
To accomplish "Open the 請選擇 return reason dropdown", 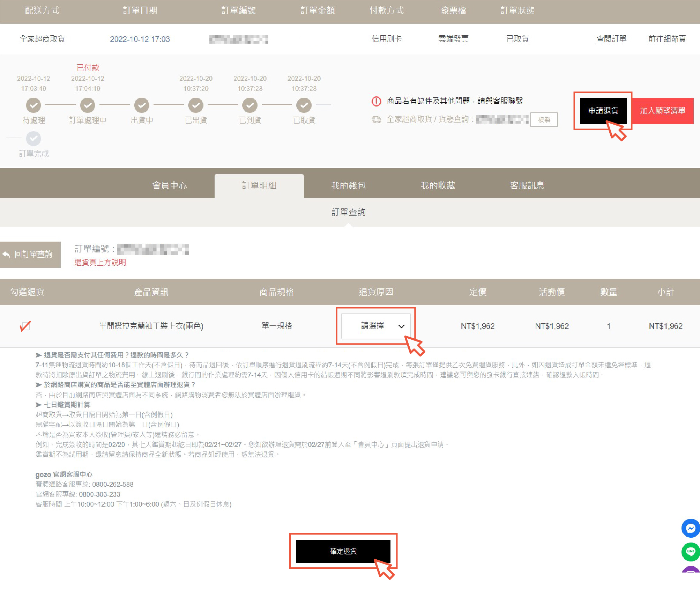I will coord(373,326).
